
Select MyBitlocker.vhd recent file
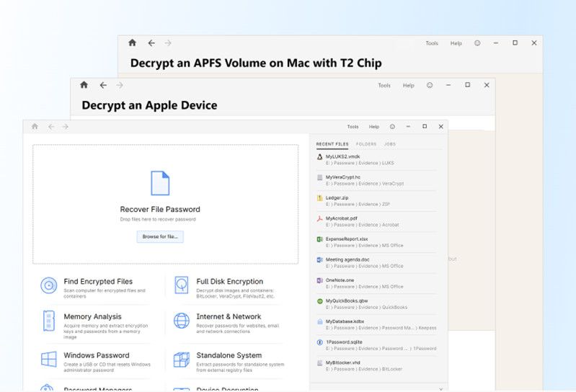click(x=376, y=365)
